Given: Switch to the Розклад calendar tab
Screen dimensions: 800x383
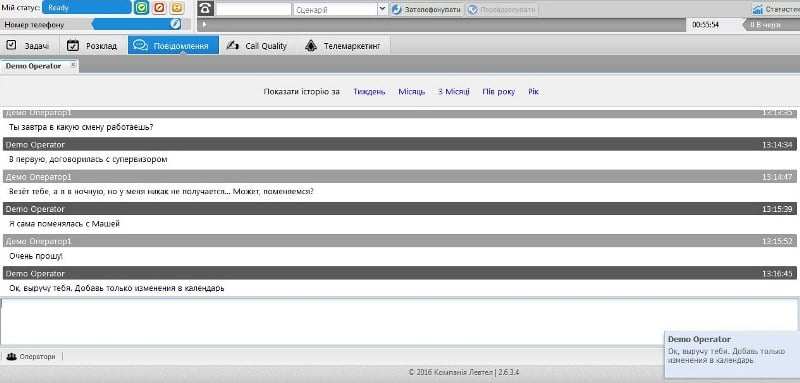Looking at the screenshot, I should tap(93, 45).
